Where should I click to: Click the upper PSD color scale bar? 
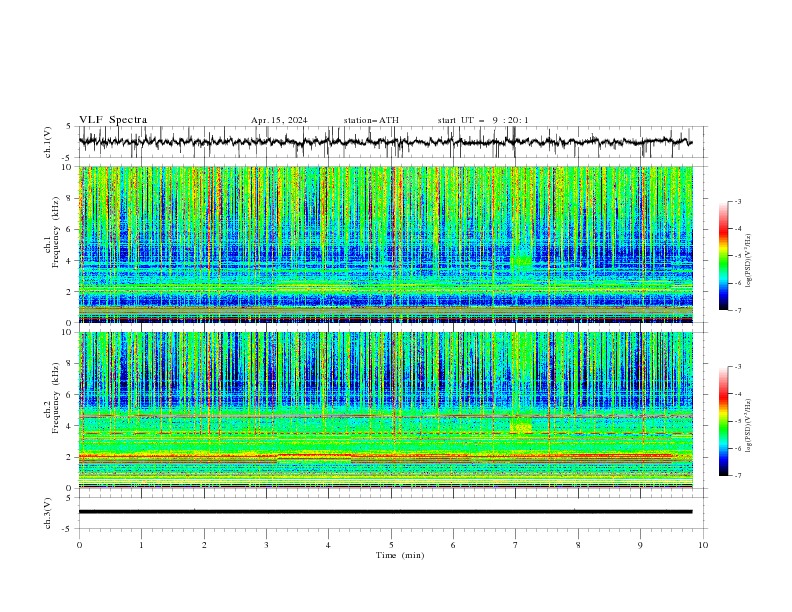click(723, 256)
